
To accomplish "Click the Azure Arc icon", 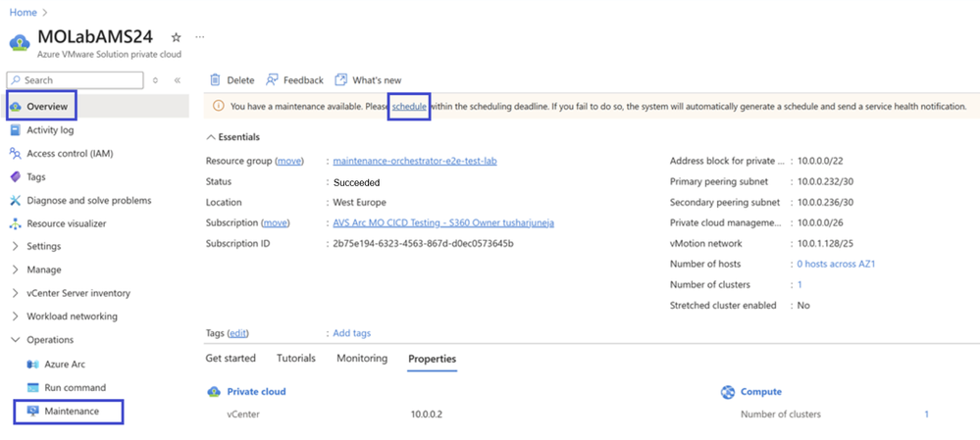I will point(33,364).
